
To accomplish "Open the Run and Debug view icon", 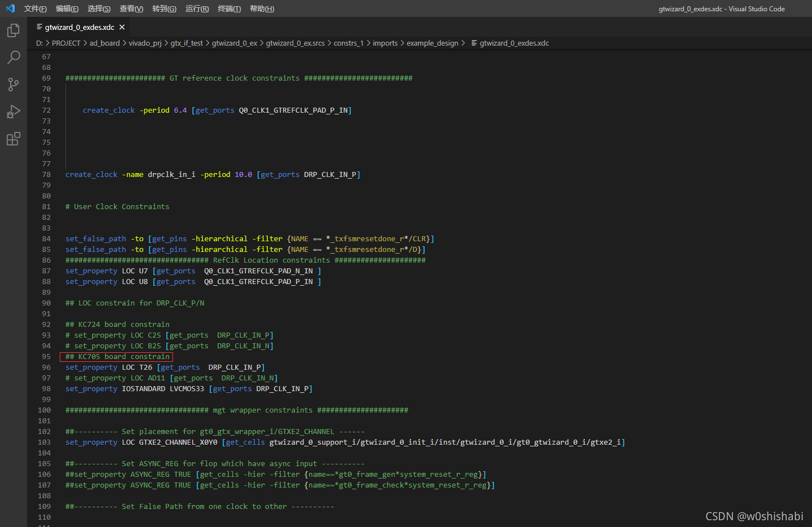I will pyautogui.click(x=14, y=112).
